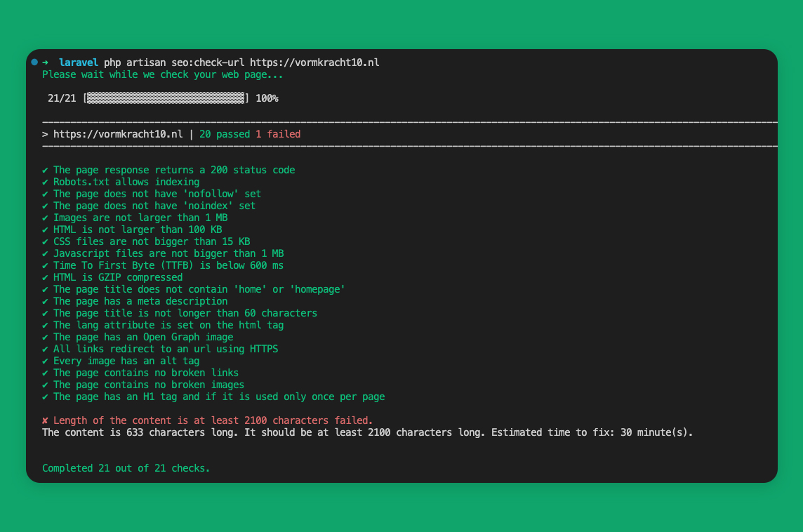Open the https://vormkracht10.nl URL in command line
The width and height of the screenshot is (803, 532).
314,62
